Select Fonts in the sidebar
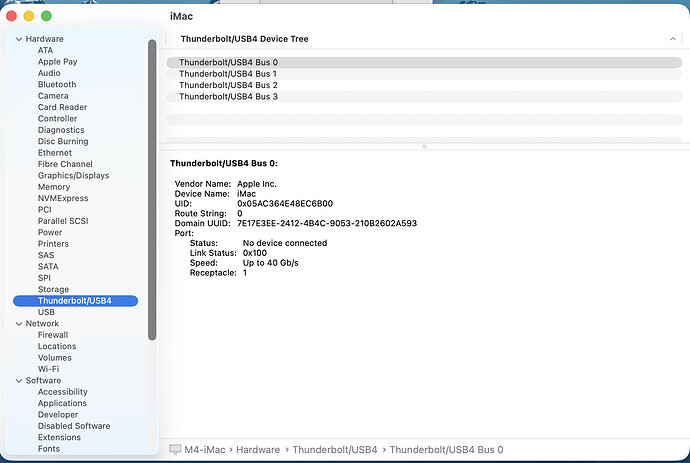 tap(48, 449)
